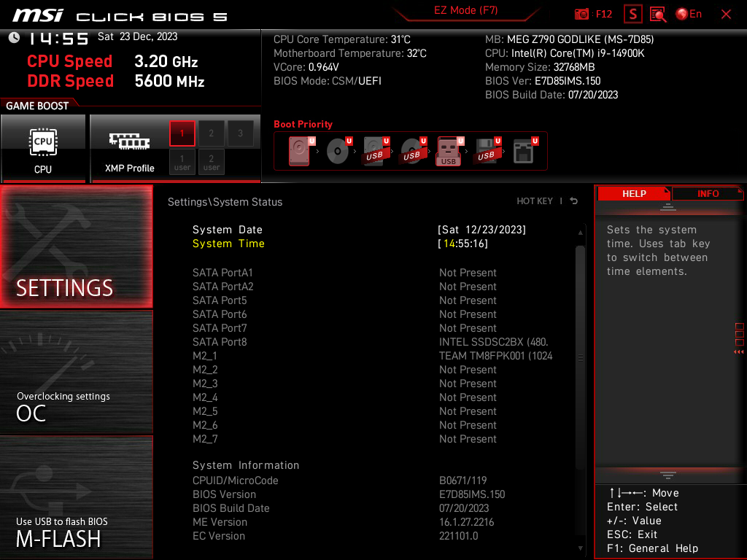
Task: Click the System Time label
Action: (x=228, y=244)
